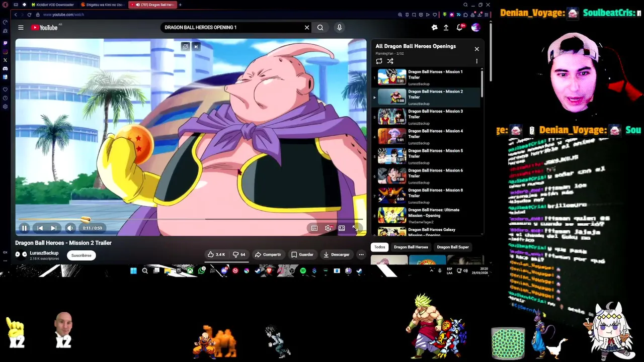Viewport: 644px width, 362px height.
Task: Pause the playing video
Action: (24, 228)
